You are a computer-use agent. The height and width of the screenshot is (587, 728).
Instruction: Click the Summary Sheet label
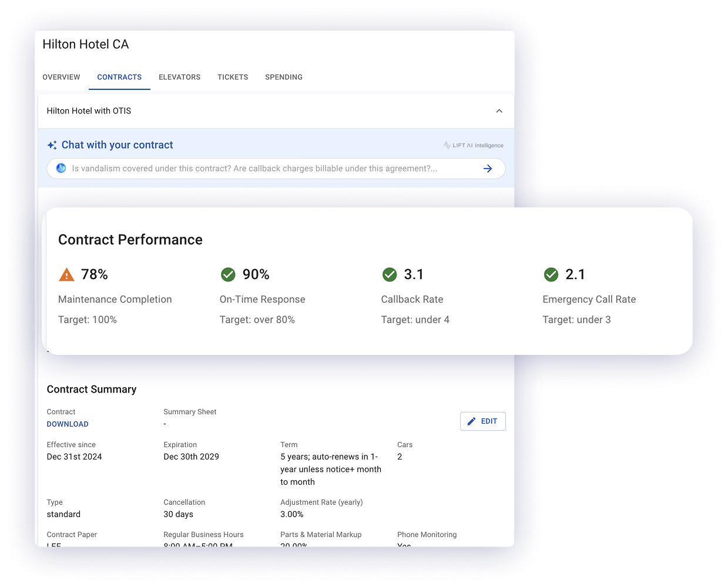point(190,412)
